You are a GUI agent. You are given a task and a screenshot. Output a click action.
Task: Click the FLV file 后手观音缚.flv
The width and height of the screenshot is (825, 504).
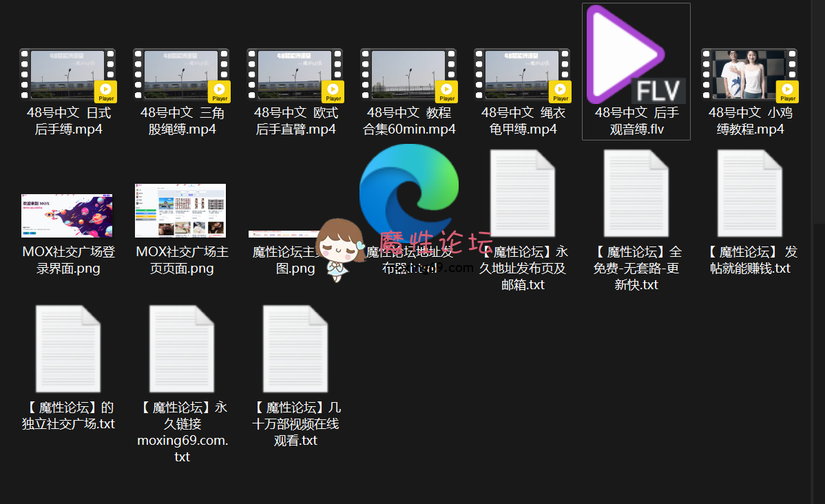[636, 55]
